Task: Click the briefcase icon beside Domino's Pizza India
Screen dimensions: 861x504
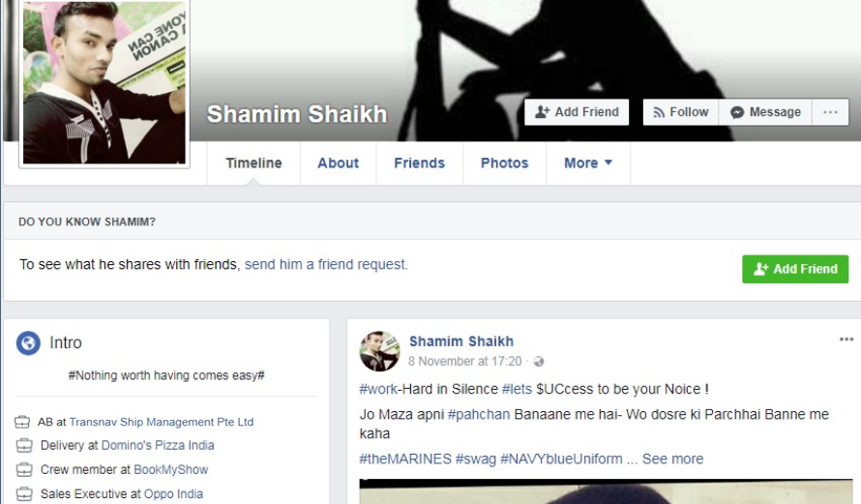Action: tap(24, 445)
